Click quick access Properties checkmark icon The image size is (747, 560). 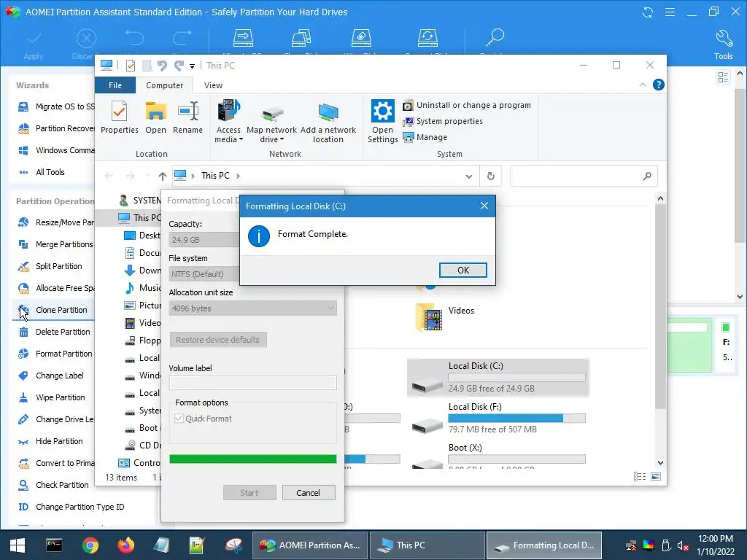coord(130,65)
